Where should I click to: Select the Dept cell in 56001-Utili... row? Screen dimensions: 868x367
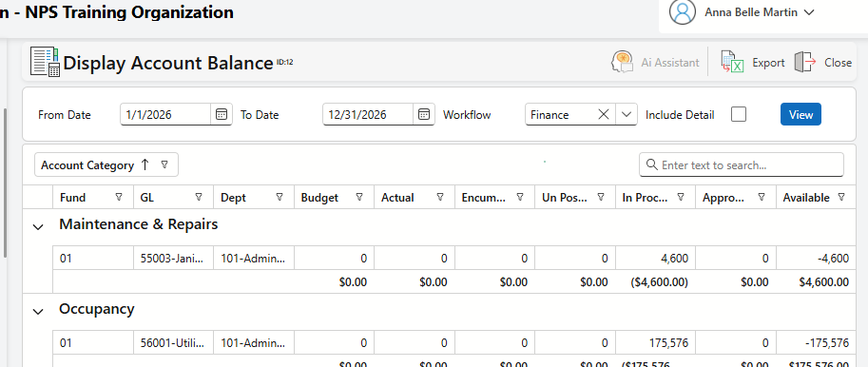click(254, 343)
